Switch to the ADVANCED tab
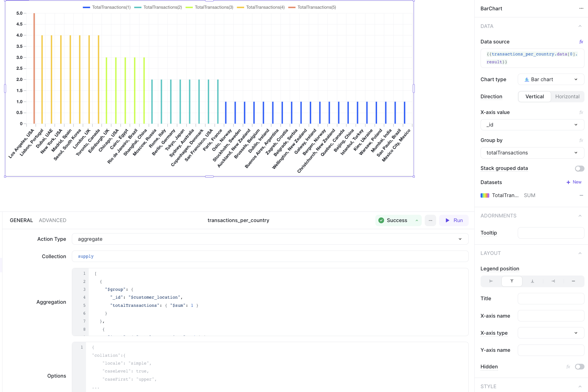The height and width of the screenshot is (392, 588). click(x=53, y=220)
